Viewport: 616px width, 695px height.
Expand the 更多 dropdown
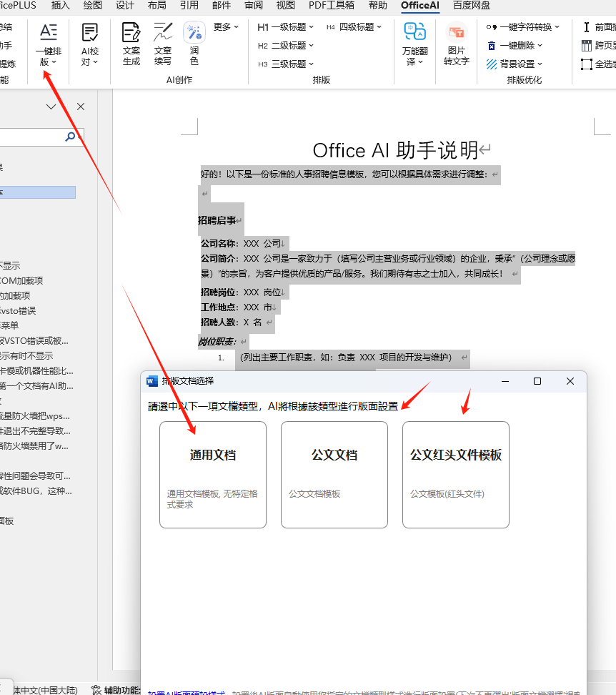click(226, 27)
